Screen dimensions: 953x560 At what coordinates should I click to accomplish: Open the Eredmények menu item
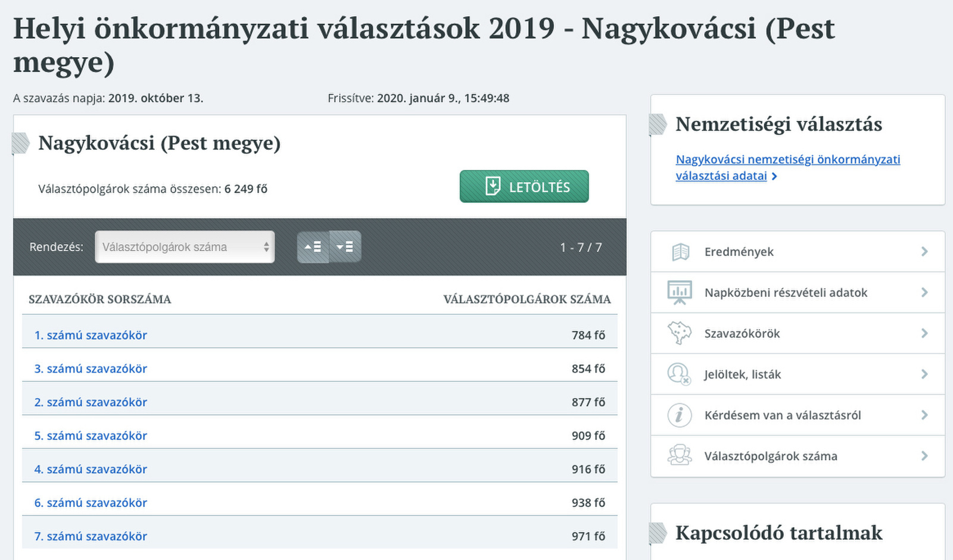tap(798, 252)
